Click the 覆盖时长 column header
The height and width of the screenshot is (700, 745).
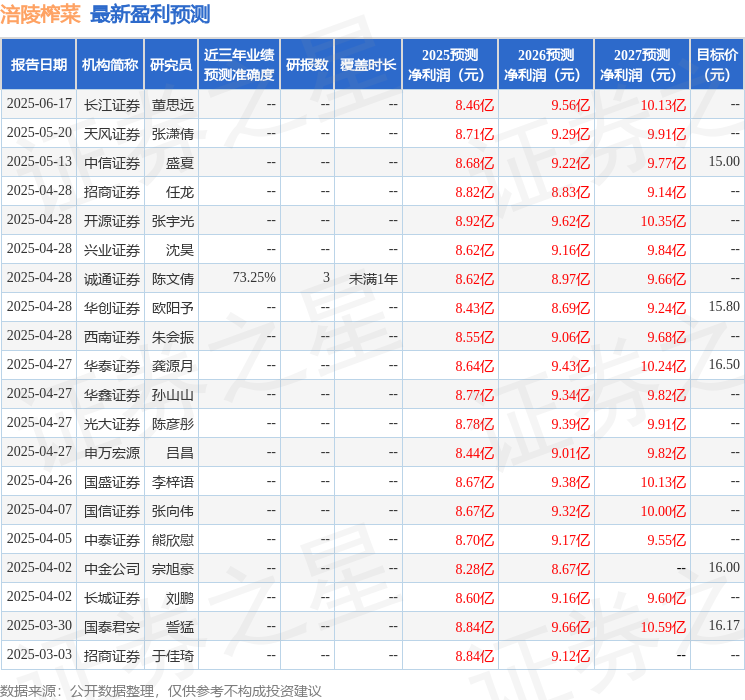click(368, 65)
